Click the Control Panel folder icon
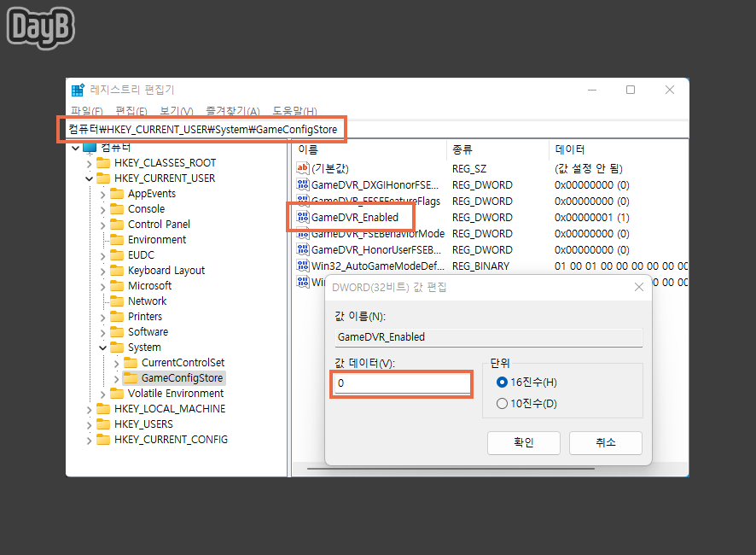756x555 pixels. pos(117,224)
